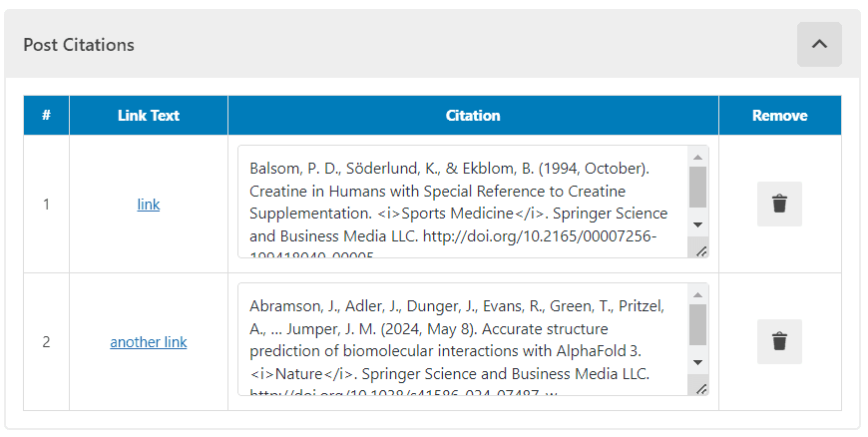This screenshot has height=437, width=868.
Task: Delete the Balsom citation with trash icon
Action: pos(779,205)
